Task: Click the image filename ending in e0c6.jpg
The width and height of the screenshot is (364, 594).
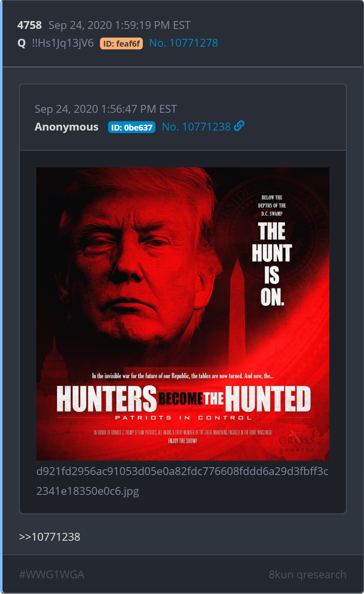Action: [182, 481]
